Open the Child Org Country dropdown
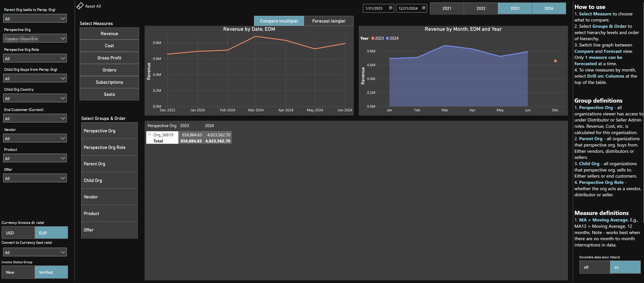The height and width of the screenshot is (283, 644). (x=35, y=98)
